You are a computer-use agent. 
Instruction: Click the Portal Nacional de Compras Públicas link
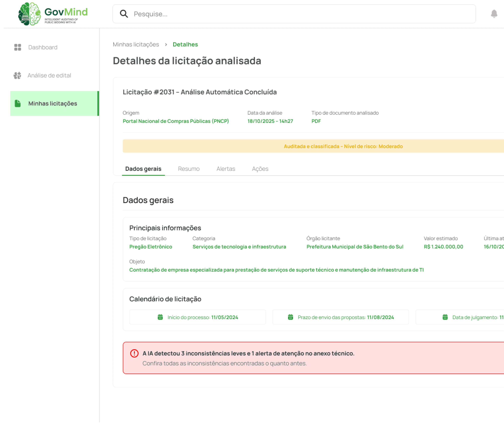(x=176, y=121)
